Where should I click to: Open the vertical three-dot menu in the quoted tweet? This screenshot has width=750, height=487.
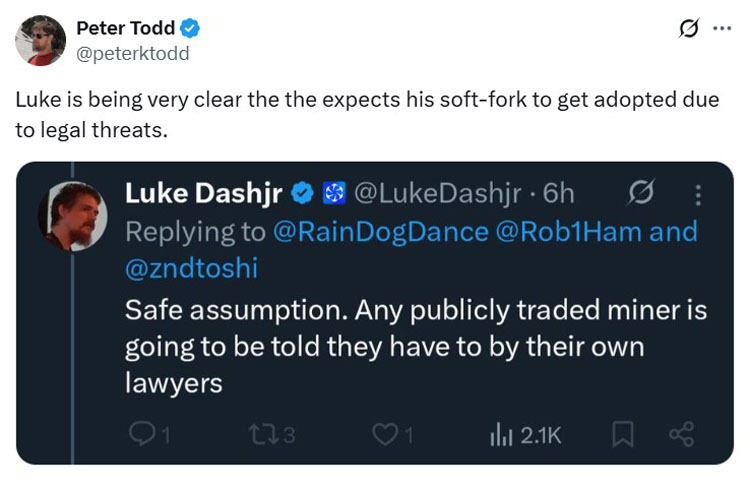(697, 194)
